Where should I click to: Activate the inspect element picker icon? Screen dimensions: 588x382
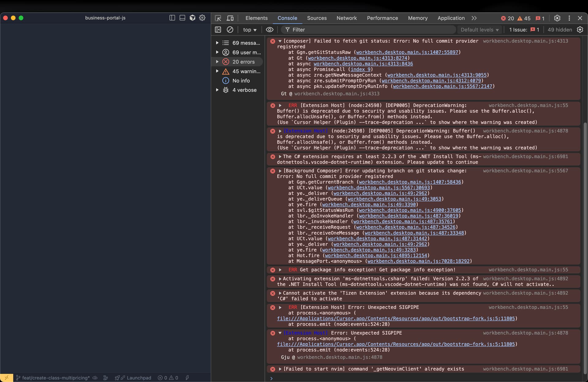point(218,18)
